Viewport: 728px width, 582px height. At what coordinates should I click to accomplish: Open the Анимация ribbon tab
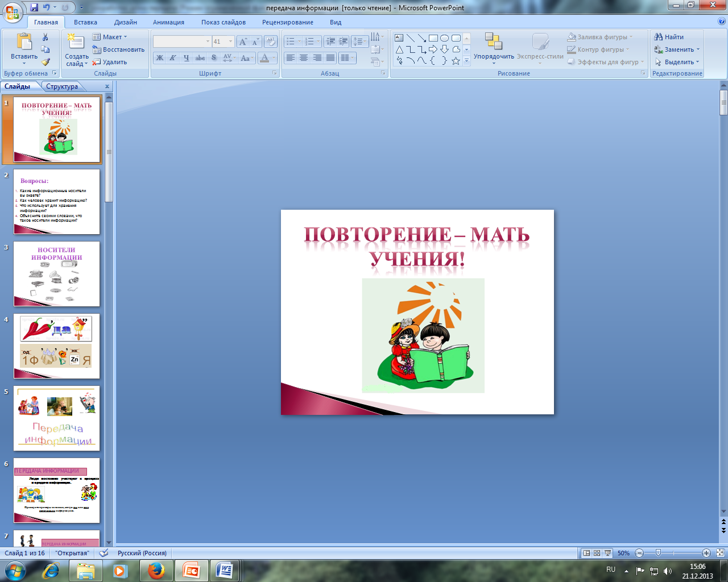[168, 22]
